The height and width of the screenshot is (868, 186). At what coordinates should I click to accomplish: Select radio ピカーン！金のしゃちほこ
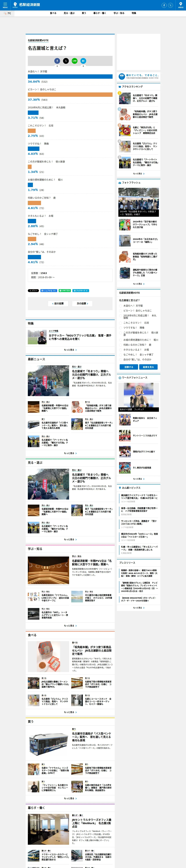121,311
